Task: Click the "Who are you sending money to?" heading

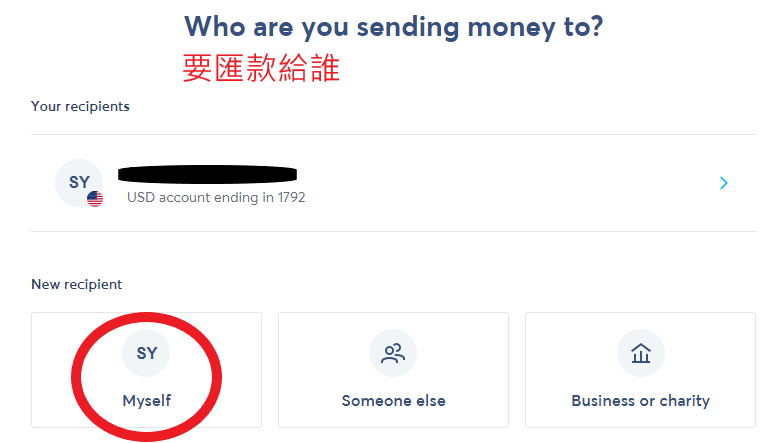Action: coord(393,26)
